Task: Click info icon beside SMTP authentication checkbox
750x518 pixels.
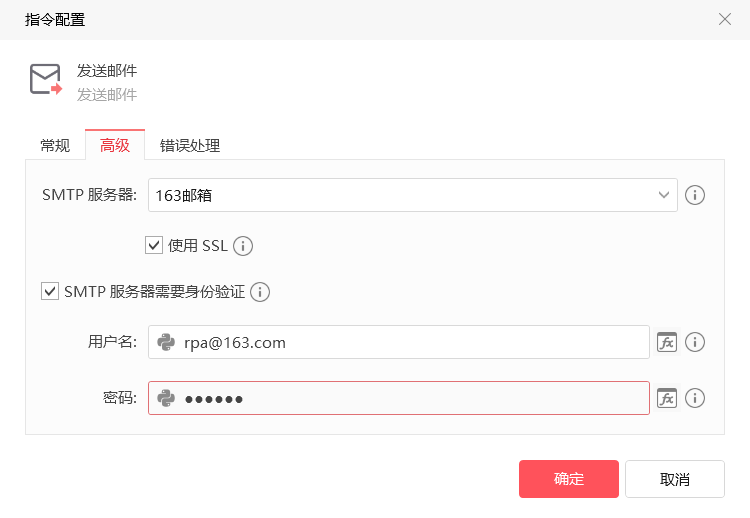Action: [x=260, y=292]
